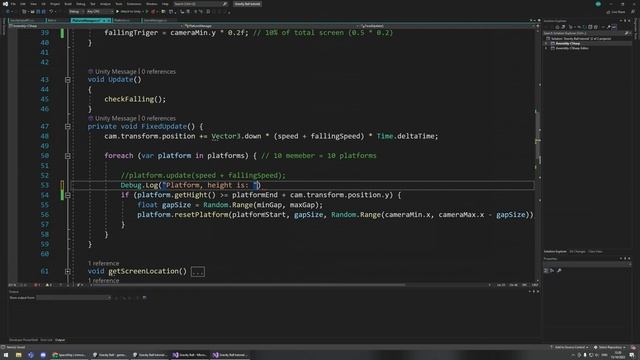
Task: Switch to the first Unity taskbar window
Action: coord(109,355)
